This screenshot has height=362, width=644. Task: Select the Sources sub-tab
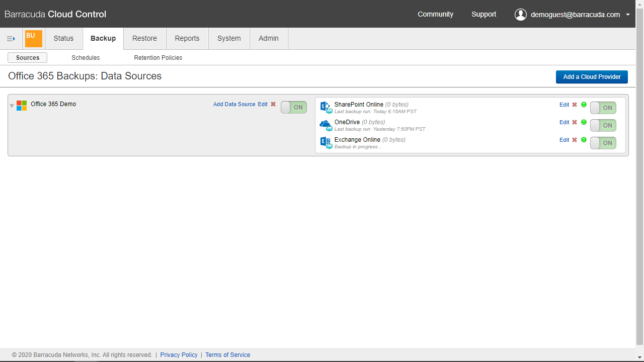28,58
